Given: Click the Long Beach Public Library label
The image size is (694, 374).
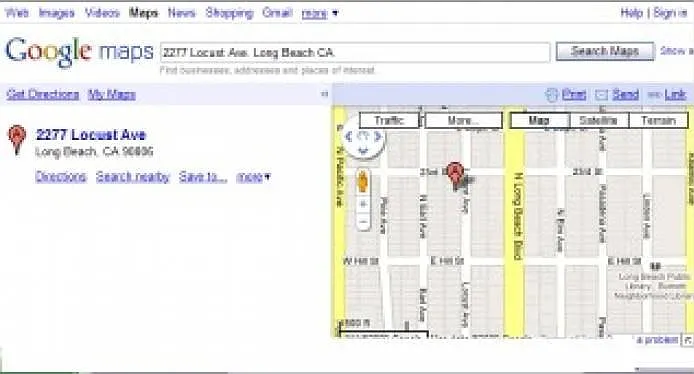Looking at the screenshot, I should 654,286.
